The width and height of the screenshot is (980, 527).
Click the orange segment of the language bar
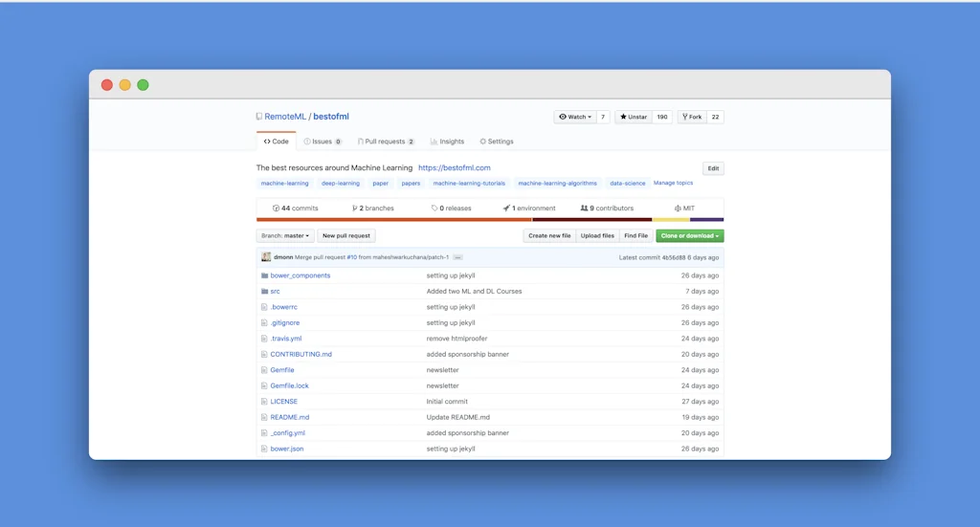tap(394, 220)
